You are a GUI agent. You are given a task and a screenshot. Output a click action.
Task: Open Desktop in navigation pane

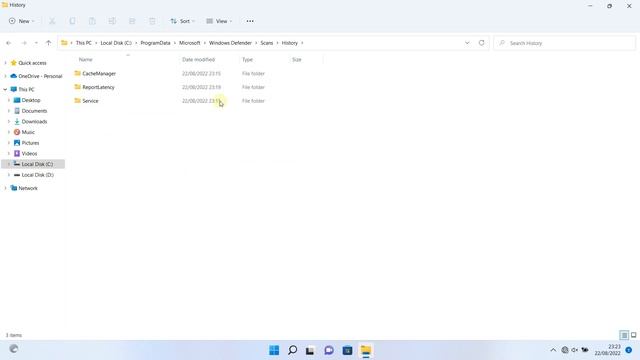31,100
